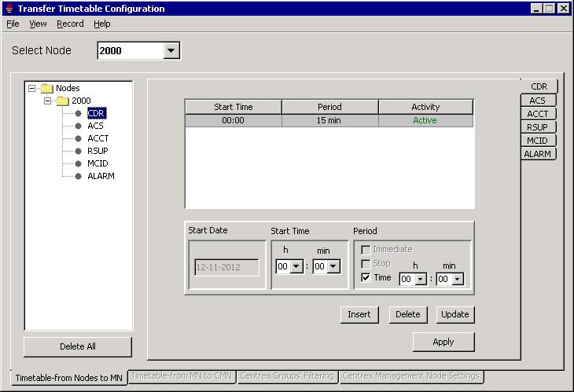Screen dimensions: 574x392
Task: Select the RSUP tree node
Action: (x=98, y=151)
